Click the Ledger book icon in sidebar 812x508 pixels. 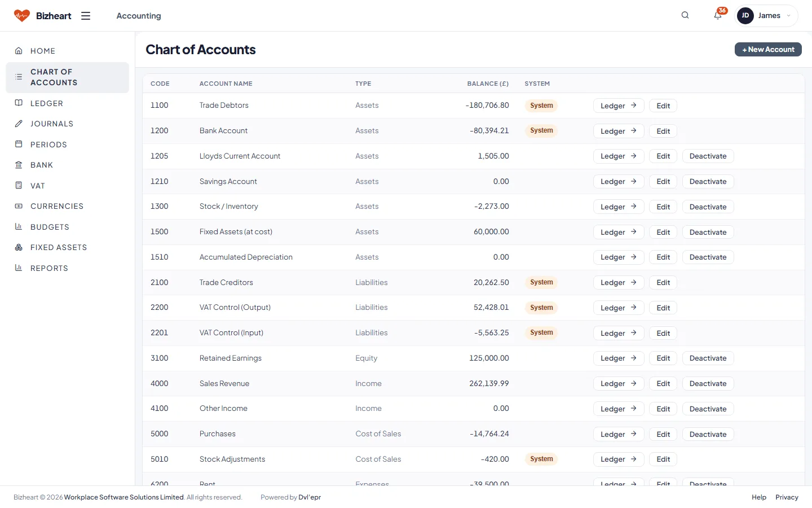click(19, 103)
